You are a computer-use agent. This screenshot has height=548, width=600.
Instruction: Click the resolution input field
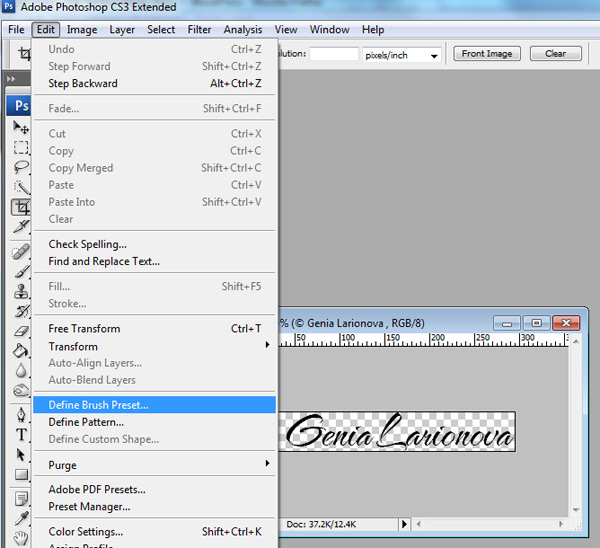tap(334, 54)
